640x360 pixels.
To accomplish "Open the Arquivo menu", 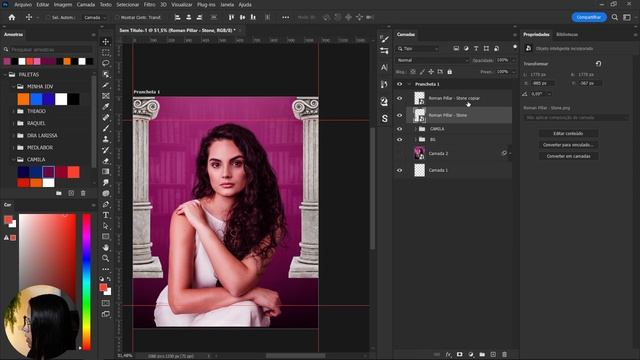I will coord(23,4).
